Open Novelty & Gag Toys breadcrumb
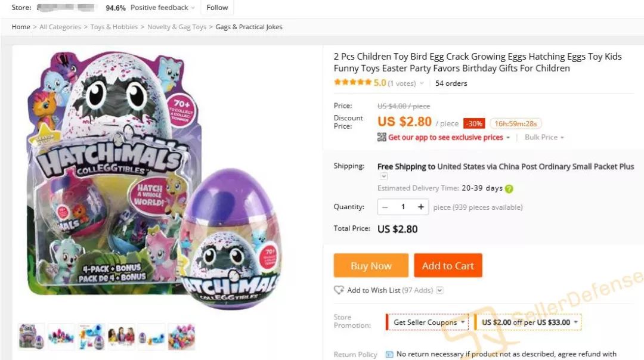644x360 pixels. 177,27
